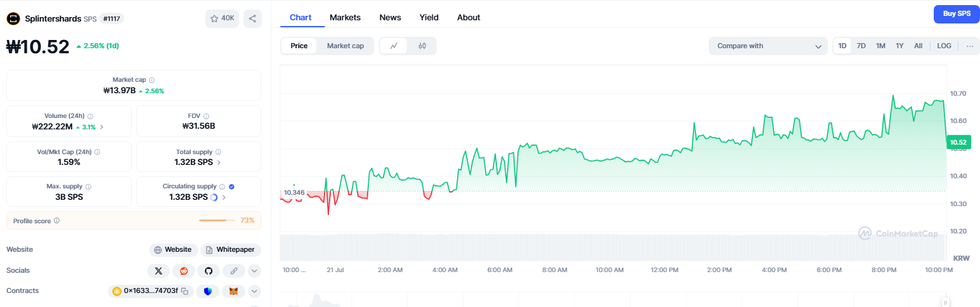This screenshot has width=980, height=307.
Task: Open the Compare with dropdown
Action: (768, 46)
